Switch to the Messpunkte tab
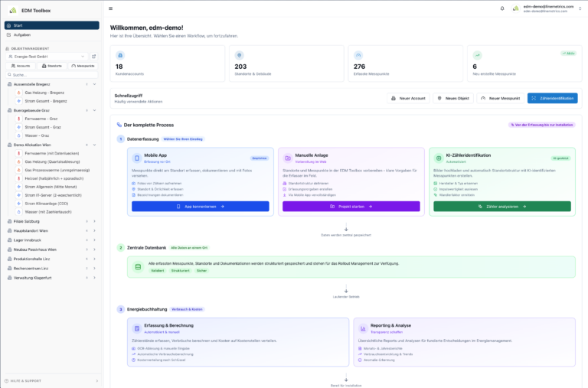 tap(83, 66)
